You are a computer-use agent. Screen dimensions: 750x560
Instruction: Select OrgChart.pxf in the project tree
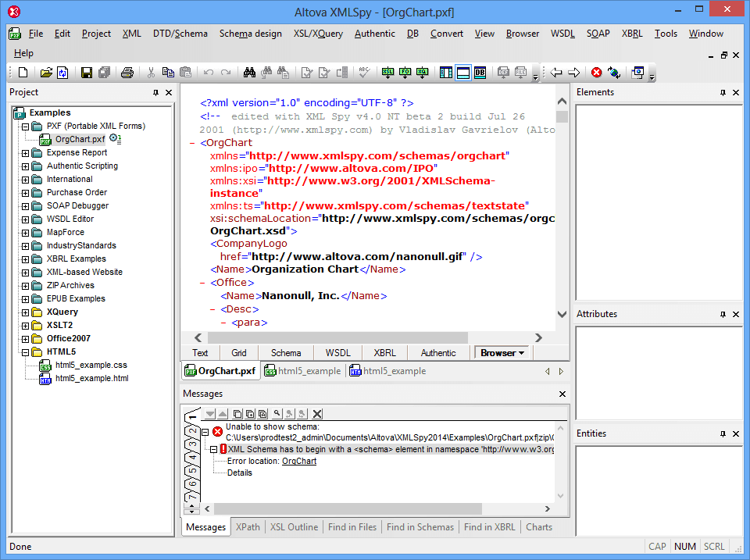80,139
